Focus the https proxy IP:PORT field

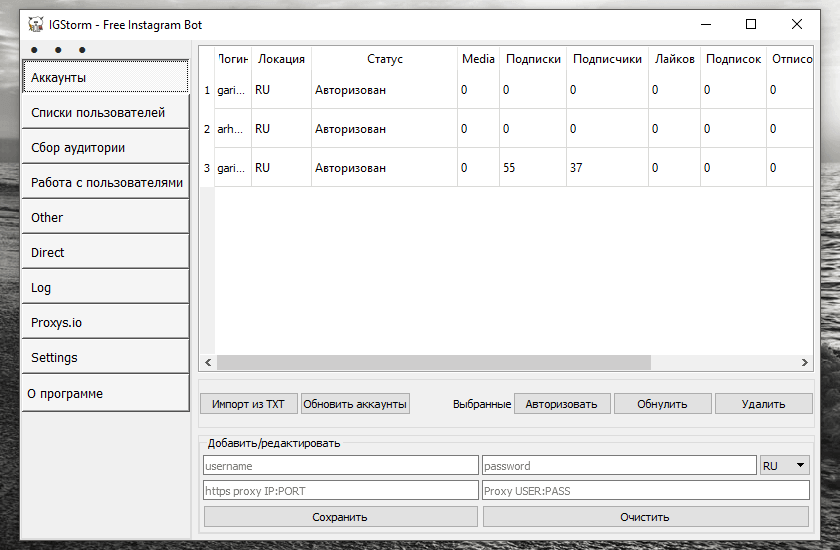340,491
